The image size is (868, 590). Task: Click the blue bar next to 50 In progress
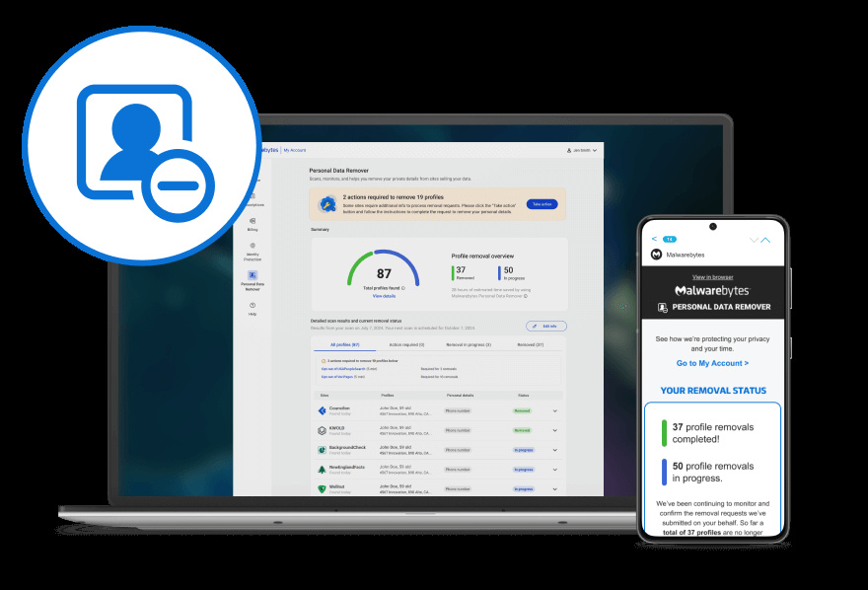(x=499, y=273)
